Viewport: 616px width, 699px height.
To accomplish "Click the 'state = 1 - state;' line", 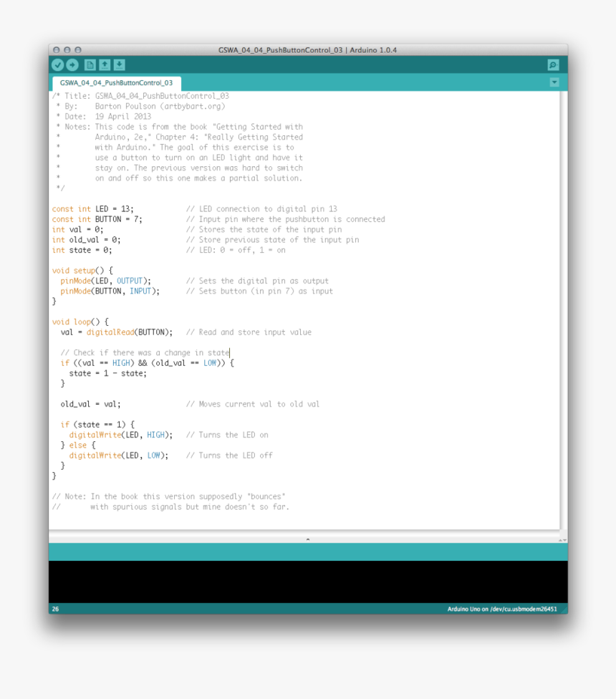I will (108, 374).
